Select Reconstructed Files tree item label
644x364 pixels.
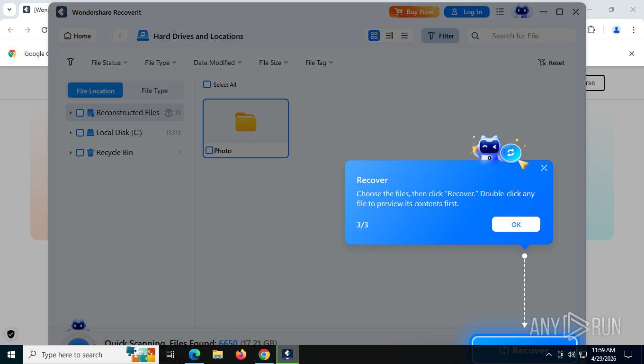[128, 113]
